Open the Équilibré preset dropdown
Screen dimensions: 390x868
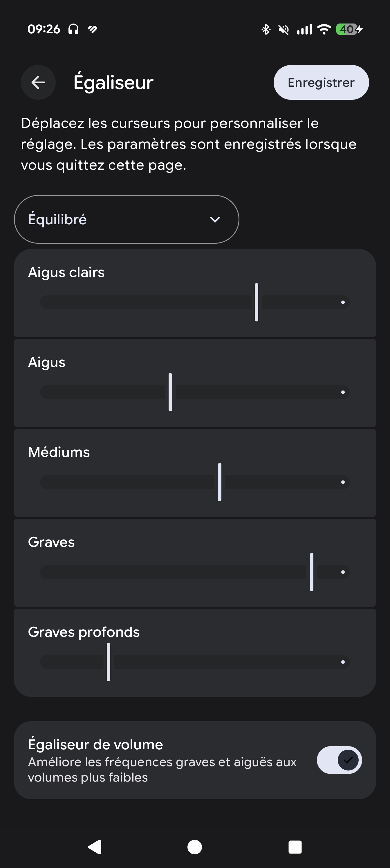point(127,219)
